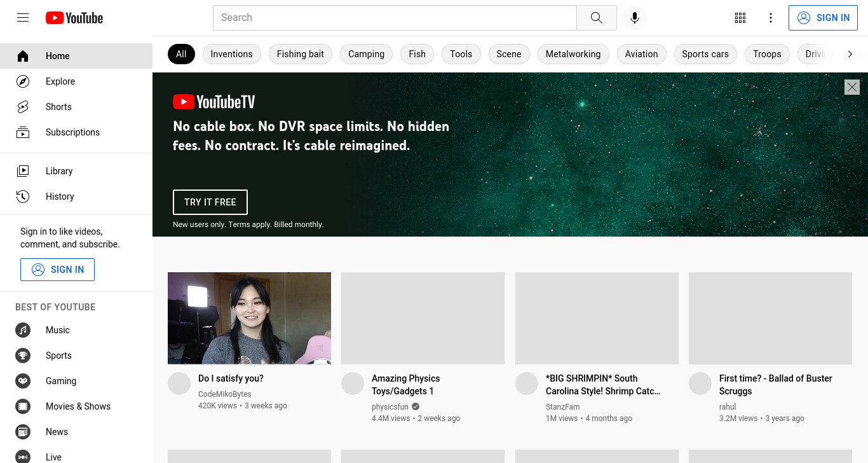This screenshot has width=868, height=463.
Task: Click 'Amazing Physics Toys/Gadgets 1' title
Action: pyautogui.click(x=406, y=385)
